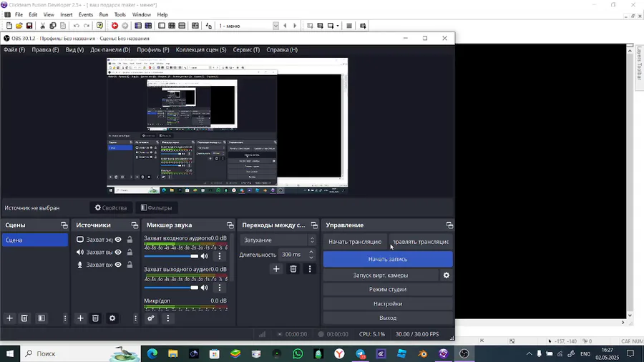The image size is (644, 362).
Task: Open virtual camera settings gear
Action: (x=447, y=275)
